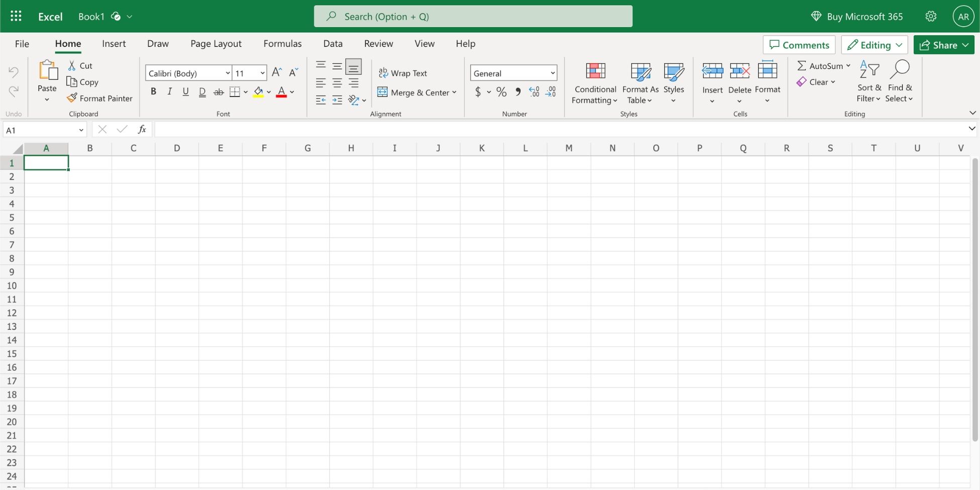Click the Paste clipboard icon
Image resolution: width=980 pixels, height=490 pixels.
pyautogui.click(x=48, y=70)
